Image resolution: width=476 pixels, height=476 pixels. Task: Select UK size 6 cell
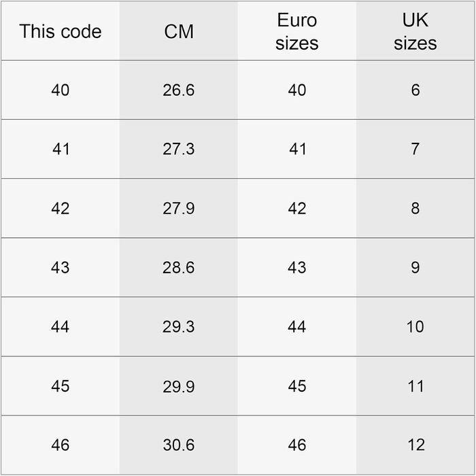415,90
